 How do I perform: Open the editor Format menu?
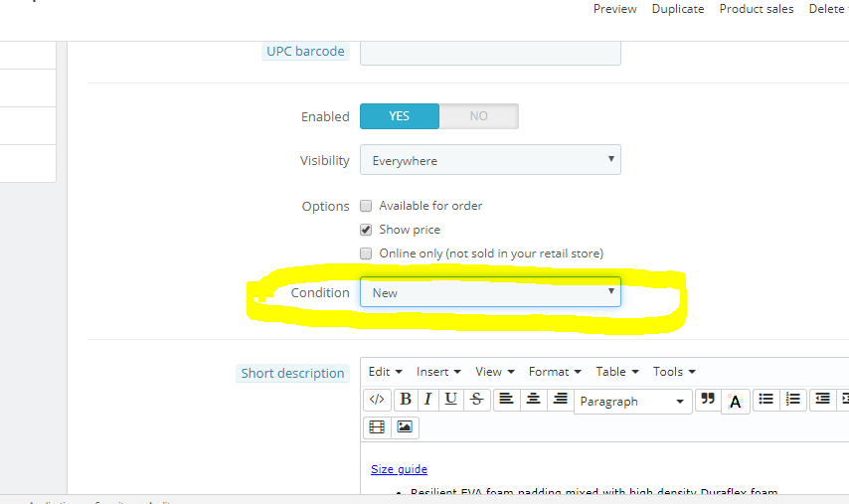coord(555,372)
